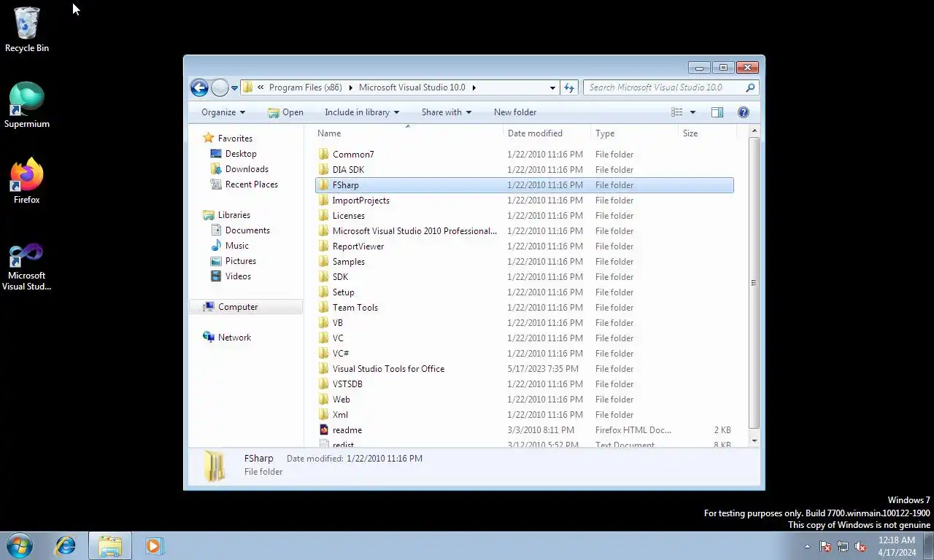The image size is (934, 560).
Task: Expand arrow after Microsoft Visual Studio 10.0
Action: point(474,87)
